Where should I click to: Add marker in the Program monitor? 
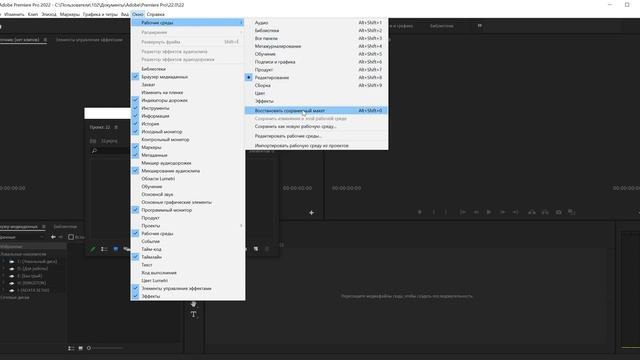pos(420,212)
